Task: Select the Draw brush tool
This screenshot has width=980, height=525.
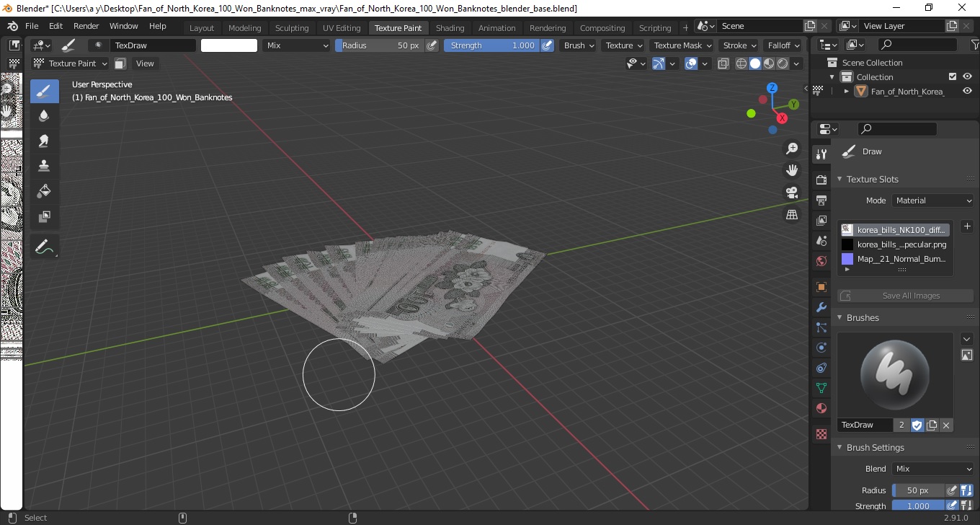Action: [44, 91]
